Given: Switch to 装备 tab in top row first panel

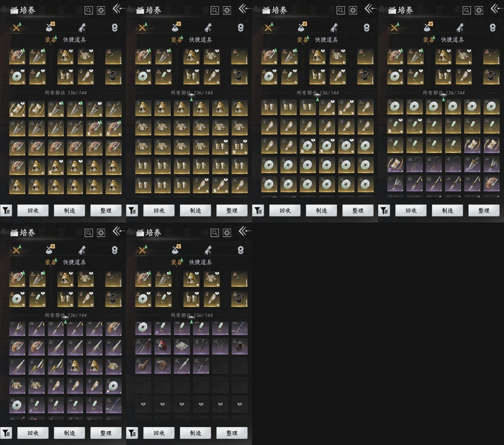Looking at the screenshot, I should pos(51,40).
